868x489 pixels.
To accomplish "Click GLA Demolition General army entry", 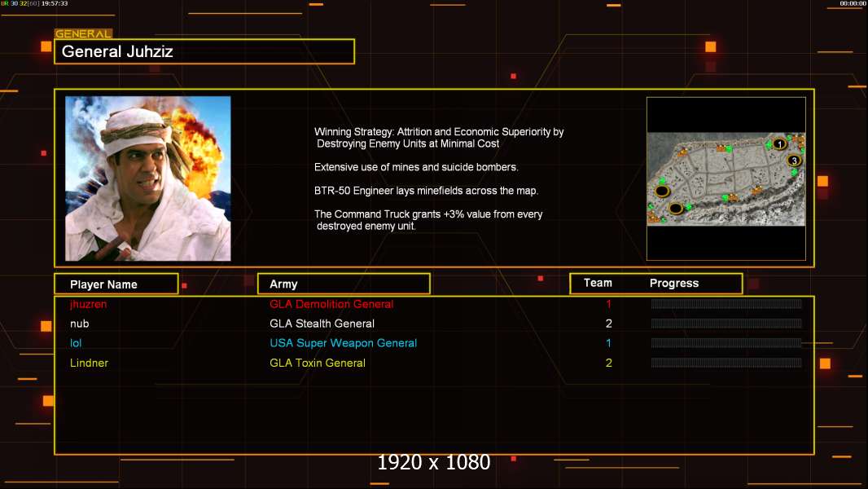I will click(x=331, y=304).
